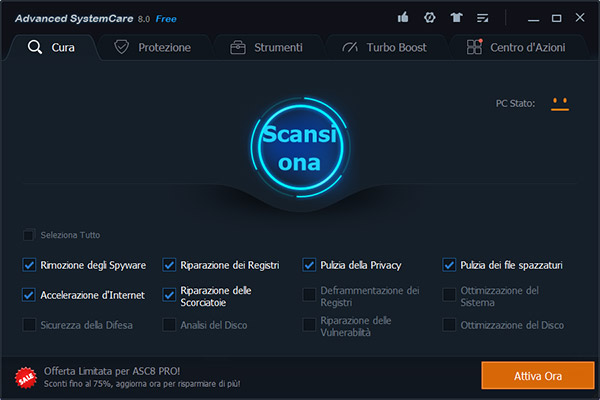The image size is (600, 400).
Task: Open the t-shirt skin icon
Action: (456, 18)
